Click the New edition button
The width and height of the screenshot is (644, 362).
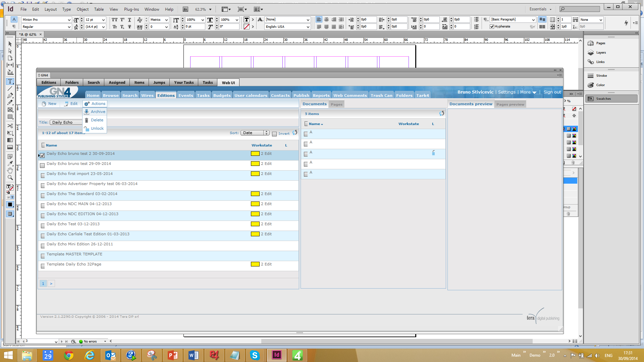pos(49,104)
